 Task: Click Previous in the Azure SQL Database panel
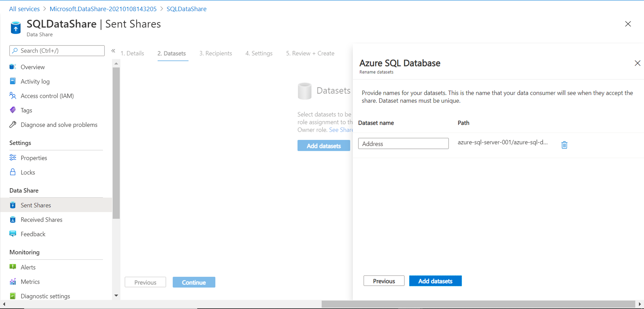(384, 281)
